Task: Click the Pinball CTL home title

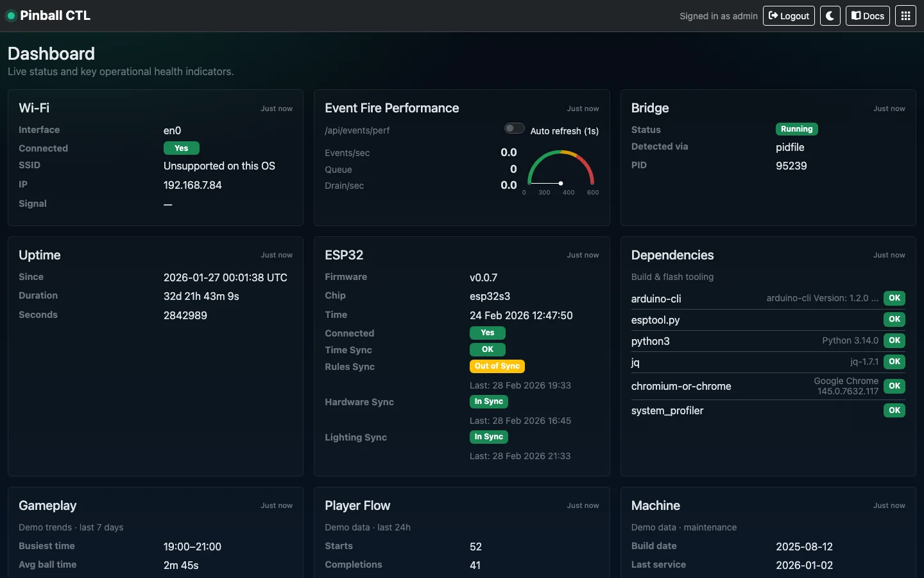Action: pos(55,15)
